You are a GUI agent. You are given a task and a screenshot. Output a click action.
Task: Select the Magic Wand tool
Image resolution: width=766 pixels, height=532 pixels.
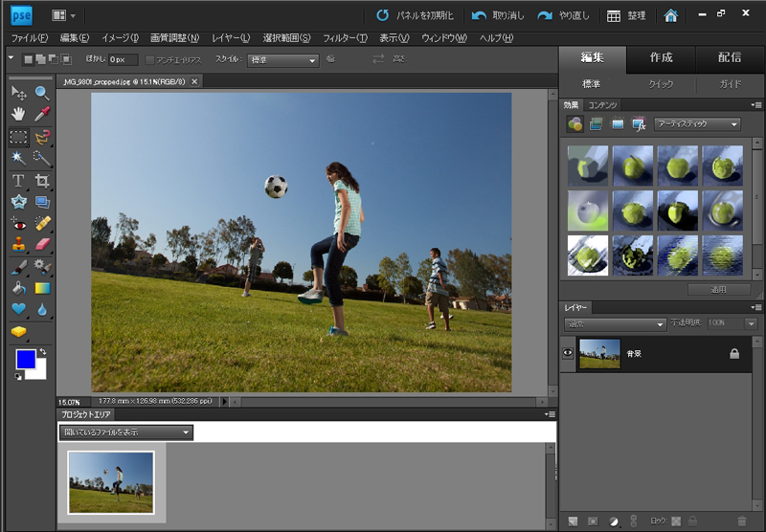pyautogui.click(x=18, y=158)
